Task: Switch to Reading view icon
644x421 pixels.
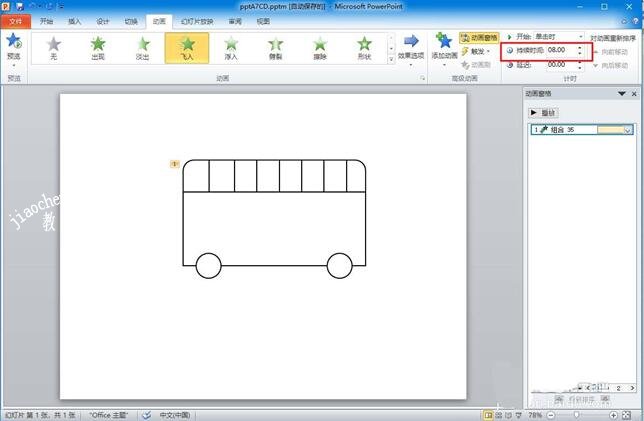Action: (508, 415)
